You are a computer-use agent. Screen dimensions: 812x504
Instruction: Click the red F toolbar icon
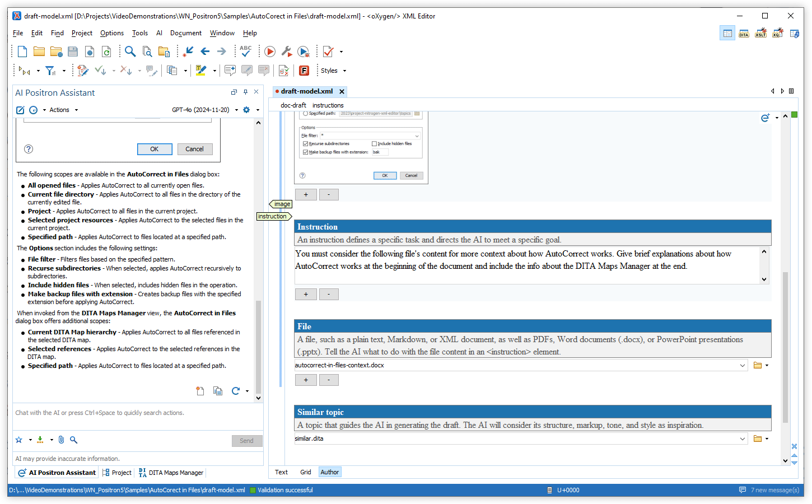304,71
